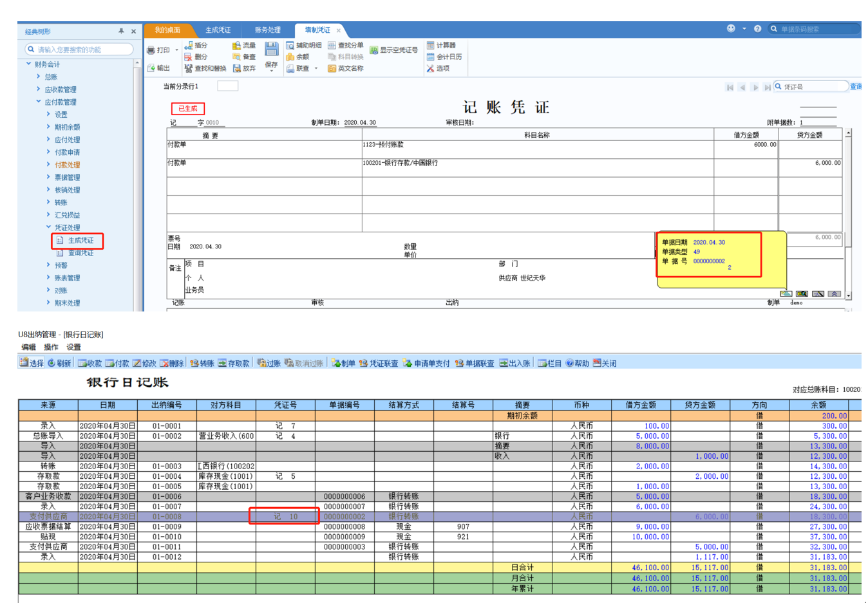Click the 流量 cash flow tool
Image resolution: width=868 pixels, height=603 pixels.
point(244,45)
